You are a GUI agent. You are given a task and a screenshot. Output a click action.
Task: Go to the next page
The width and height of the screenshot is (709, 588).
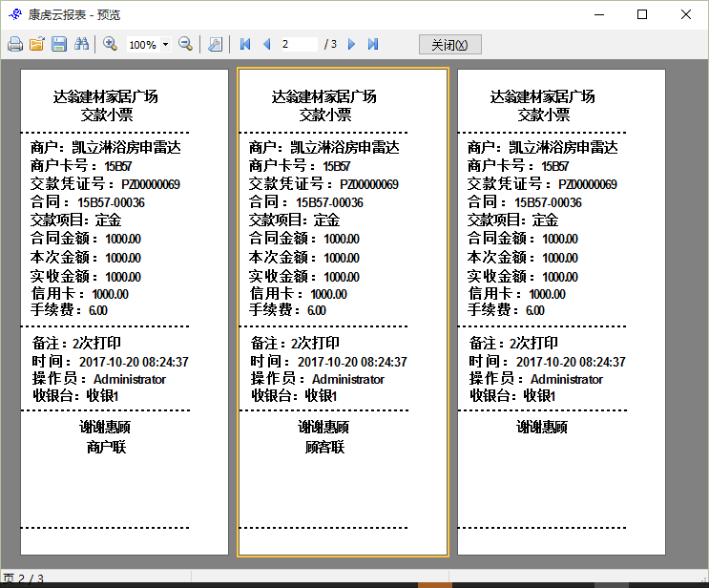(352, 45)
